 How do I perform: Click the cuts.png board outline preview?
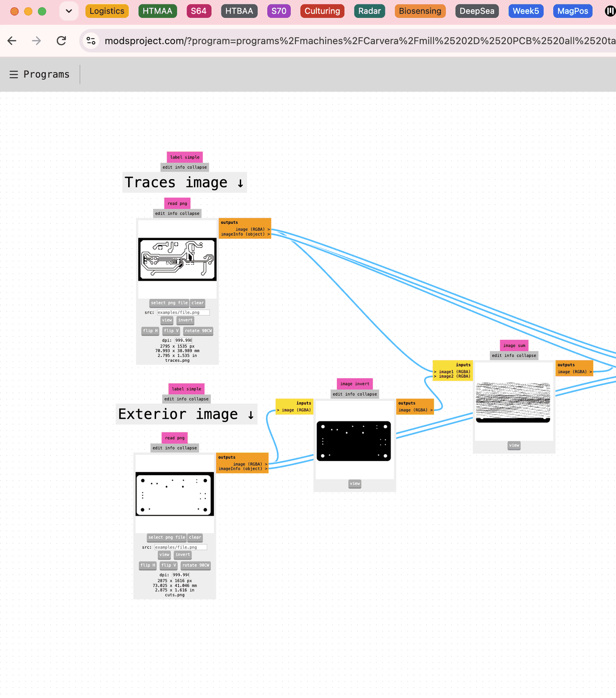pos(175,494)
